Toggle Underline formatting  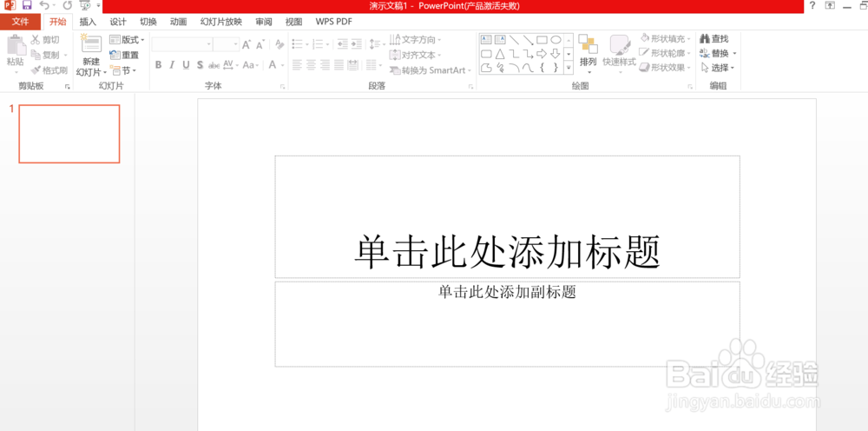[x=186, y=65]
